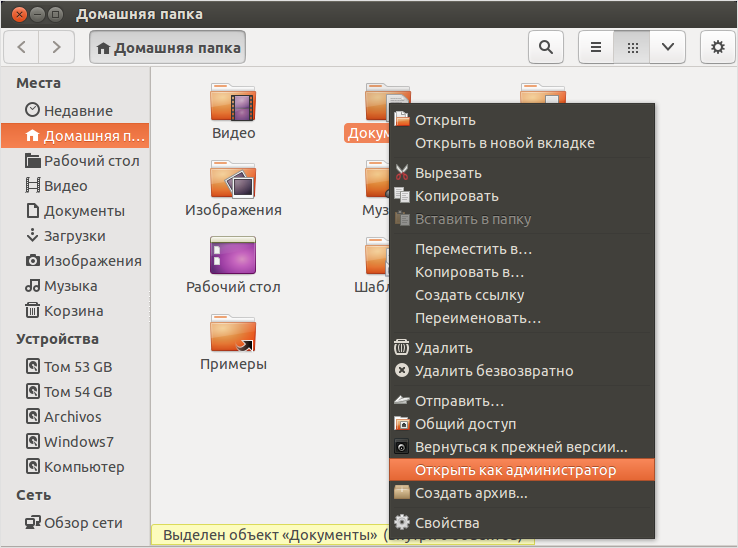This screenshot has height=548, width=738.
Task: Open Документы in the sidebar
Action: click(x=75, y=211)
